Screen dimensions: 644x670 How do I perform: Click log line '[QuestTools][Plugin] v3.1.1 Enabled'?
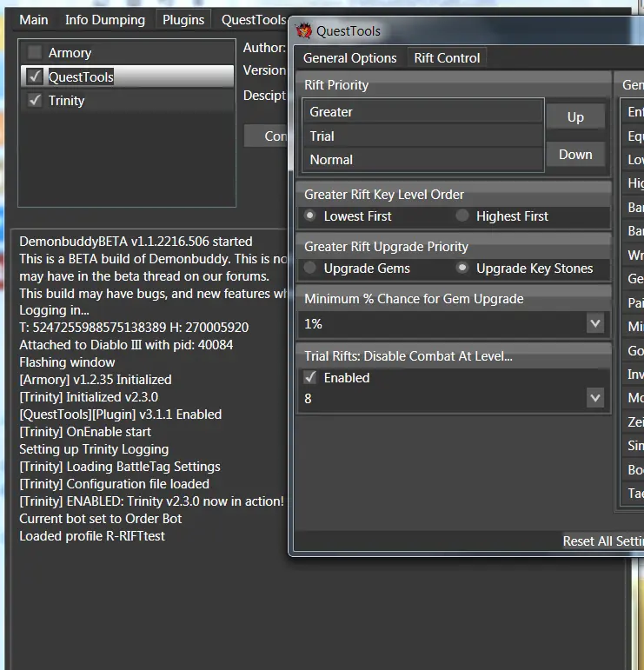coord(121,414)
